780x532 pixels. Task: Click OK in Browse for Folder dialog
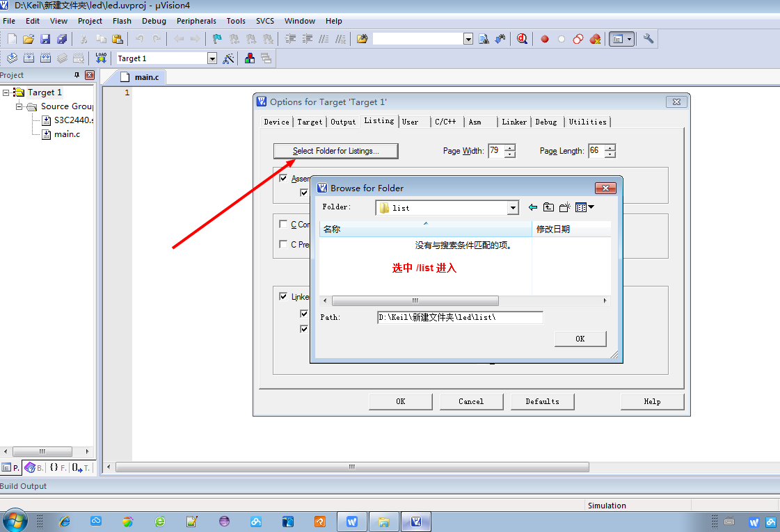click(580, 339)
